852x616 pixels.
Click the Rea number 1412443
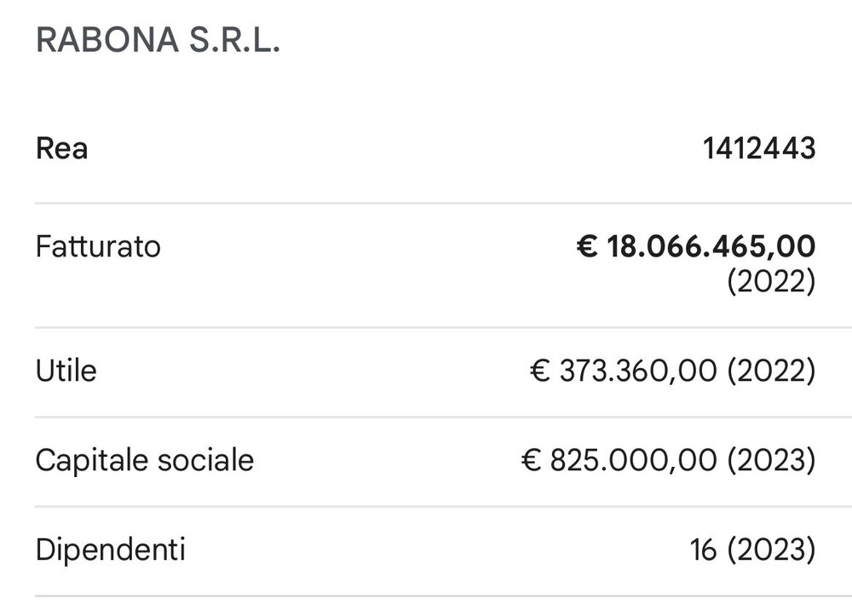click(x=759, y=148)
